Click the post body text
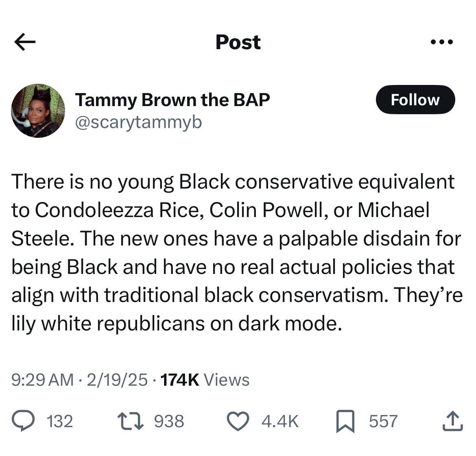 click(x=236, y=252)
